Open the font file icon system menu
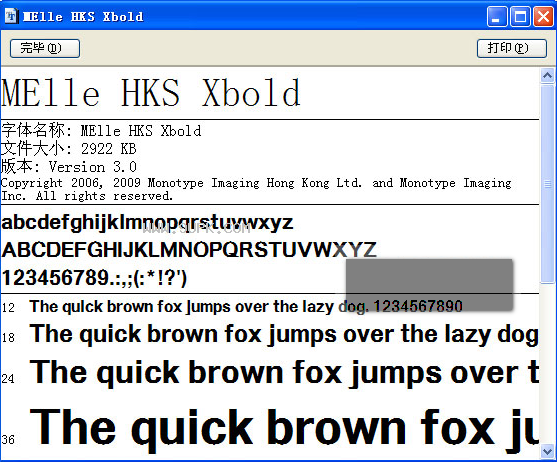557x462 pixels. [11, 16]
